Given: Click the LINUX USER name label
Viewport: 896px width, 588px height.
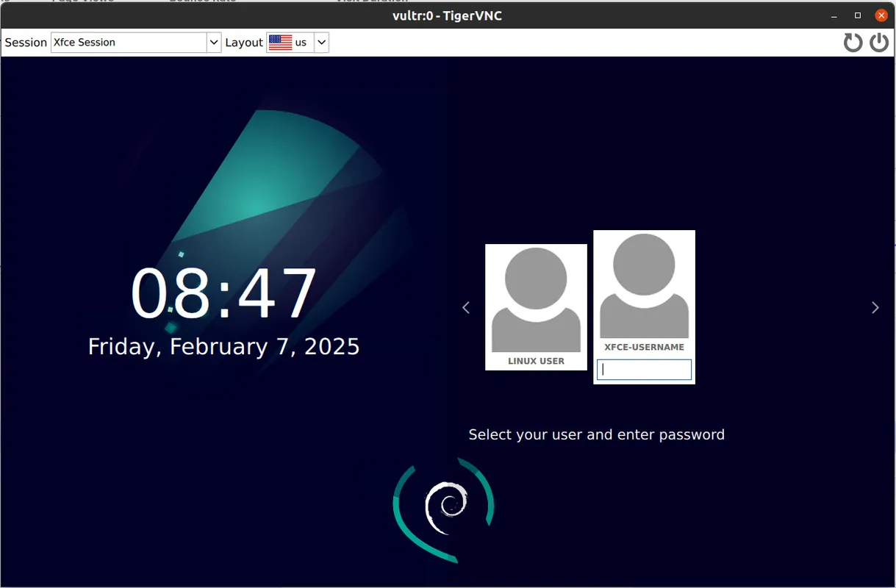Looking at the screenshot, I should point(536,361).
